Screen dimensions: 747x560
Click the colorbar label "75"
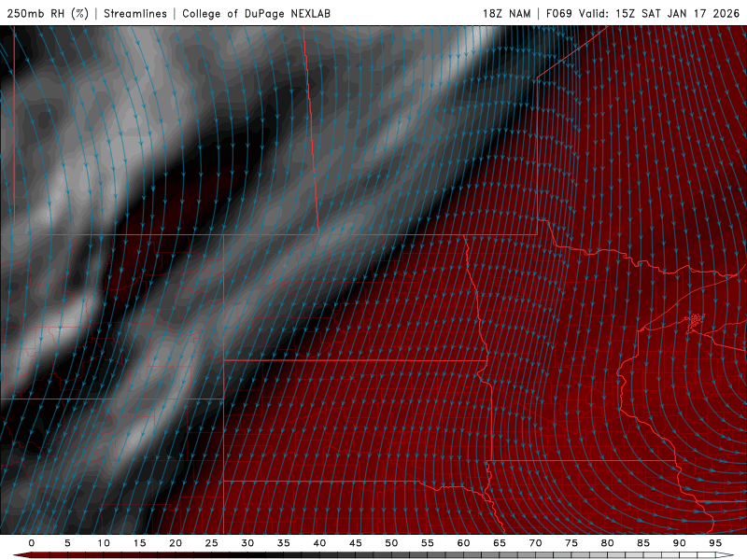[571, 543]
